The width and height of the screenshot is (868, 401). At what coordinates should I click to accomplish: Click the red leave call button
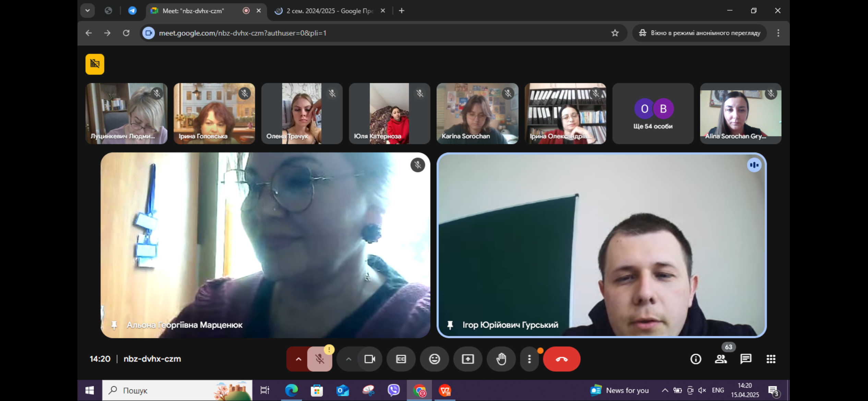(561, 359)
